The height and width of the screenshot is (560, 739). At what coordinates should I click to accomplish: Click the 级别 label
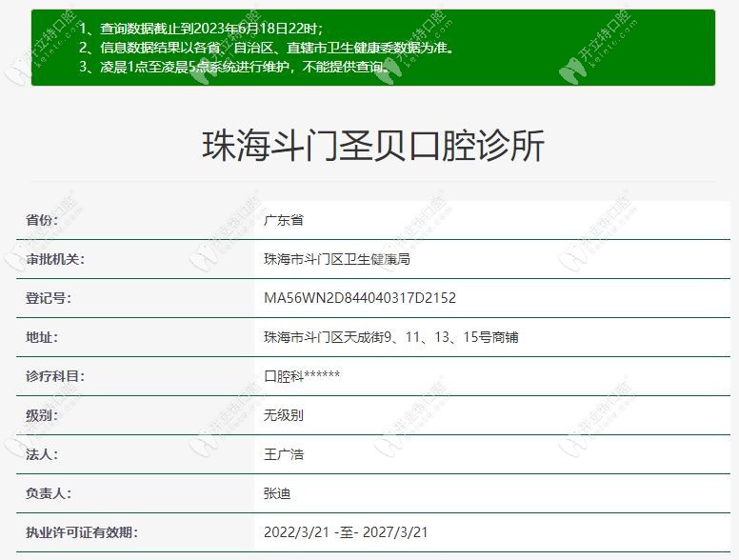click(42, 415)
